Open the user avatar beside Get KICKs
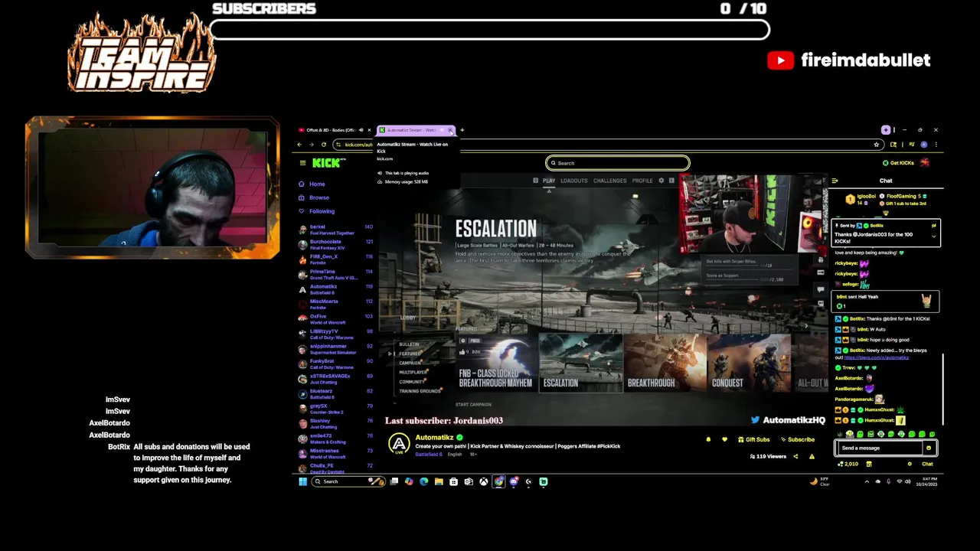Image resolution: width=980 pixels, height=551 pixels. point(925,163)
